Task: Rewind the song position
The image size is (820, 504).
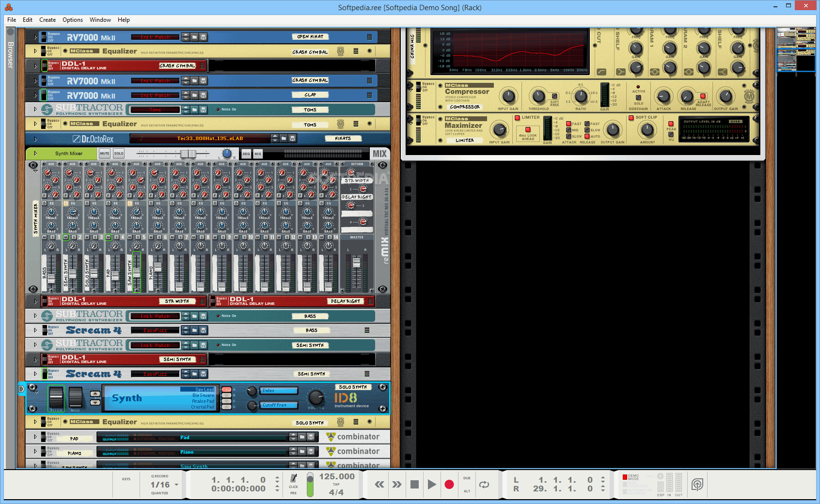Action: pyautogui.click(x=379, y=484)
